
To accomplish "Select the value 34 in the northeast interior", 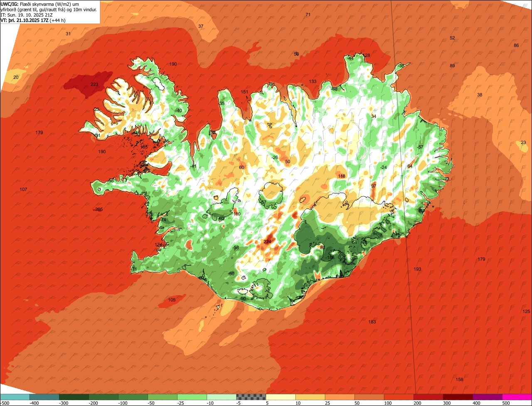I will click(x=374, y=116).
